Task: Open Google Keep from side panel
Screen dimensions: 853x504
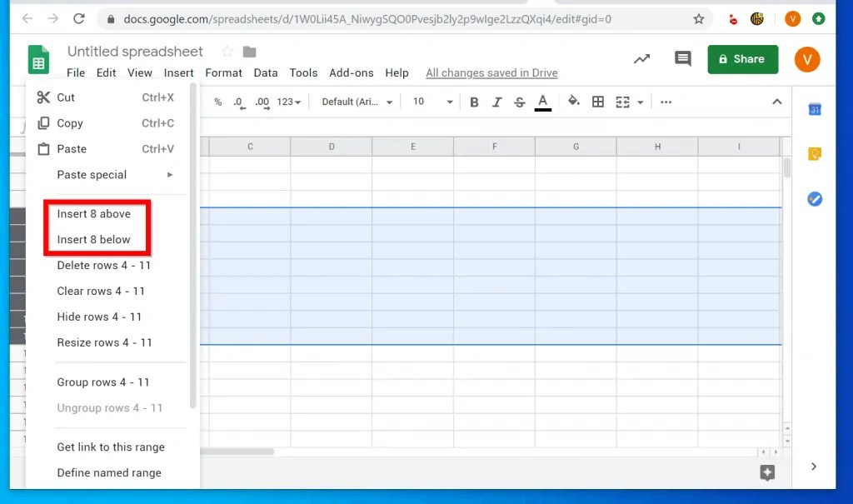Action: (815, 153)
